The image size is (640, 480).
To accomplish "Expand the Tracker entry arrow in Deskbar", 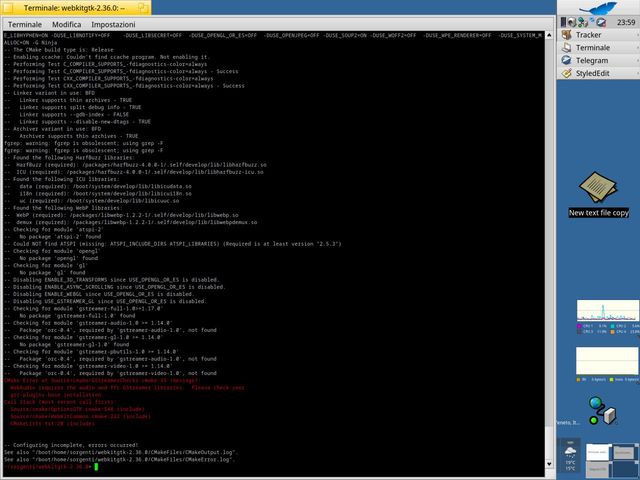I will (638, 35).
